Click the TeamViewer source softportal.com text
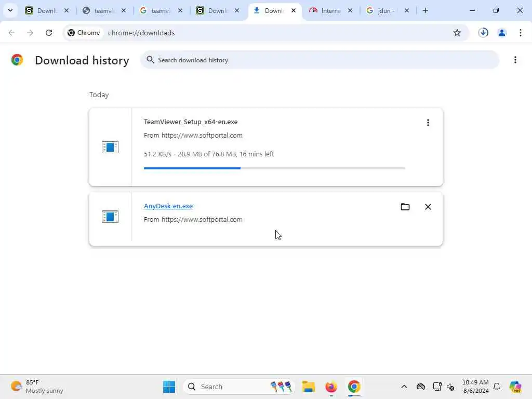Image resolution: width=532 pixels, height=399 pixels. [193, 136]
